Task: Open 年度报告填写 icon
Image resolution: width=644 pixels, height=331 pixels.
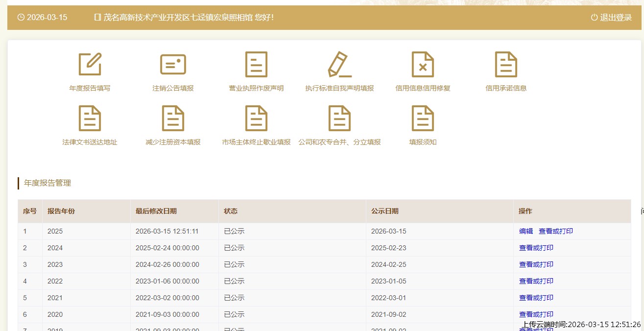Action: [90, 65]
